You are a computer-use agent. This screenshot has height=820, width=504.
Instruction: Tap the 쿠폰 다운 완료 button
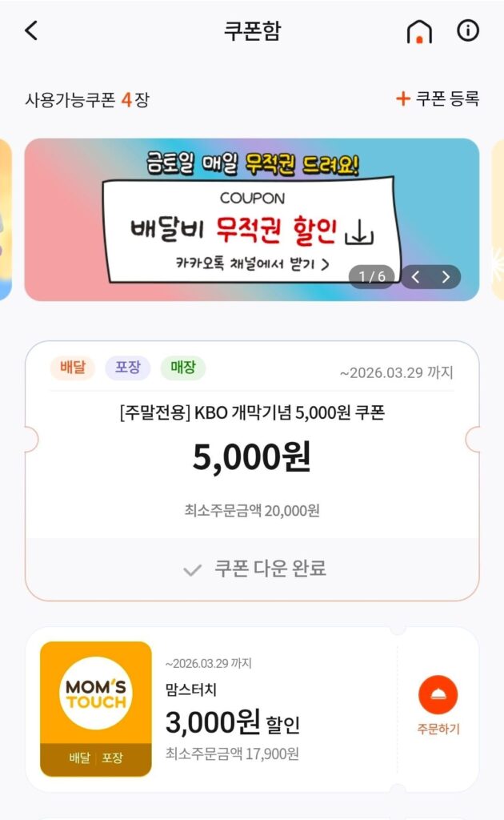coord(252,569)
